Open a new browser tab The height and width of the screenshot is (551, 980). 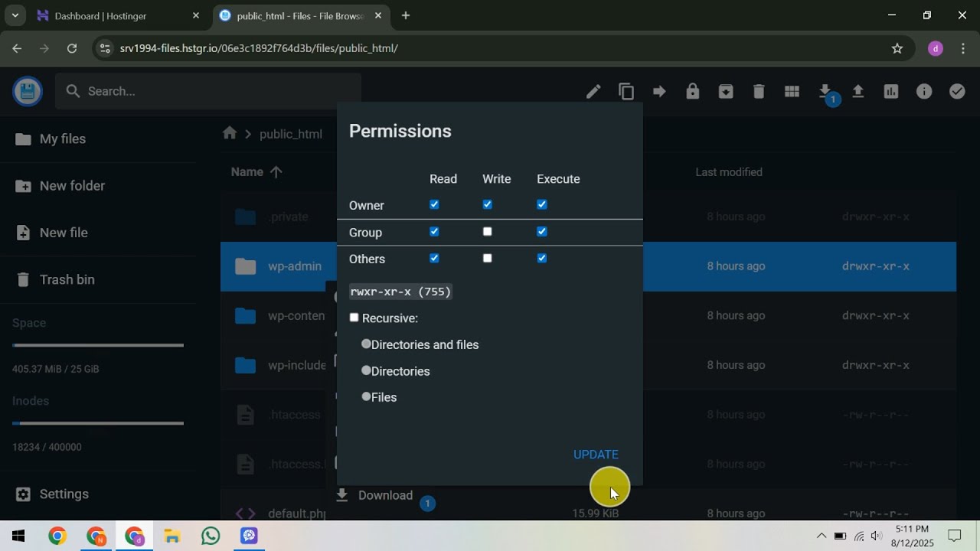[x=406, y=15]
